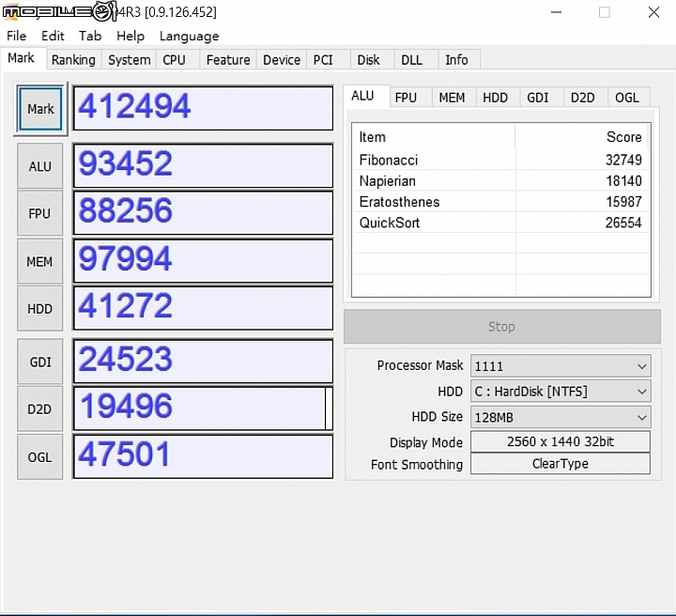This screenshot has height=616, width=676.
Task: Click the FPU score 88256
Action: pyautogui.click(x=203, y=213)
